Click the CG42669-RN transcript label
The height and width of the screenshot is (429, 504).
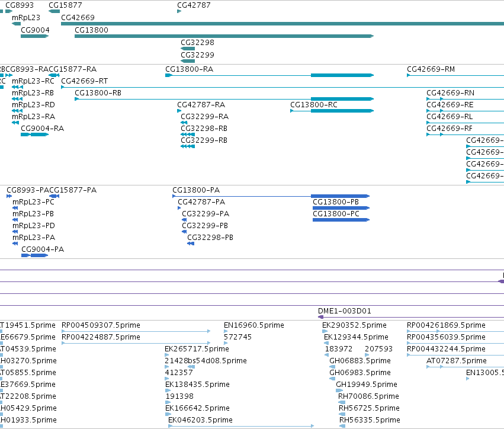coord(450,93)
